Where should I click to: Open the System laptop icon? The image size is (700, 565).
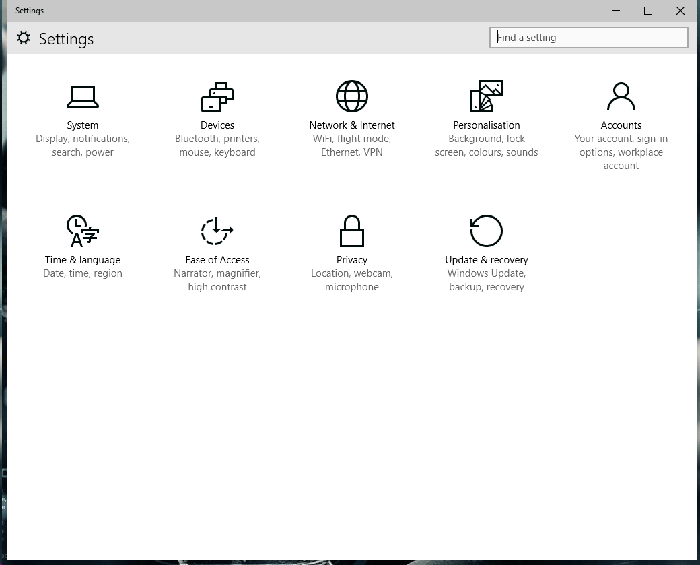click(82, 97)
